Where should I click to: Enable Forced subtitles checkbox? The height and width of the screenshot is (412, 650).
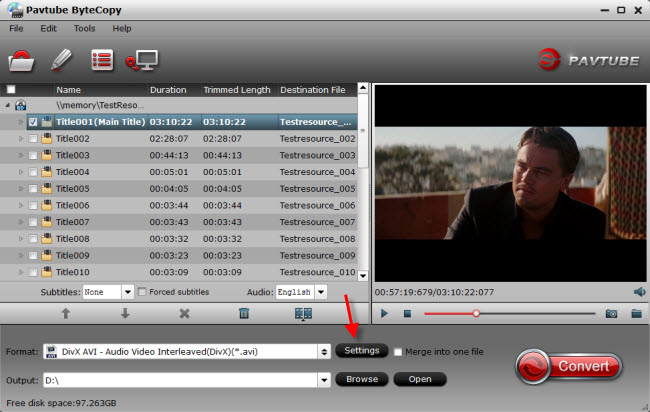tap(142, 292)
